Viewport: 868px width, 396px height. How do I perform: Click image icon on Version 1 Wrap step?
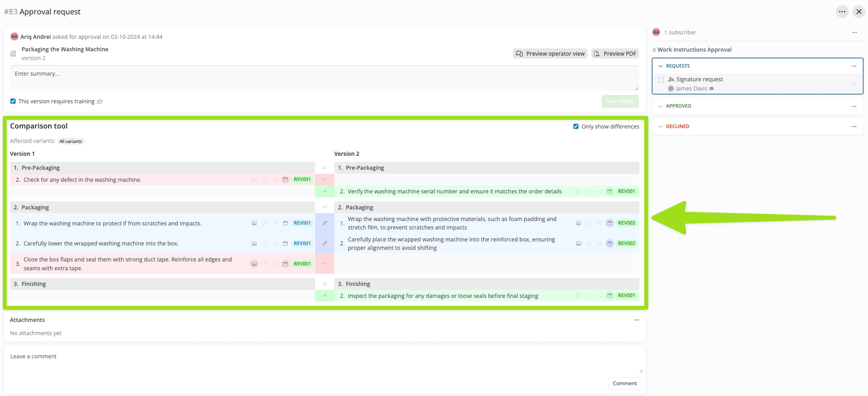(x=254, y=223)
